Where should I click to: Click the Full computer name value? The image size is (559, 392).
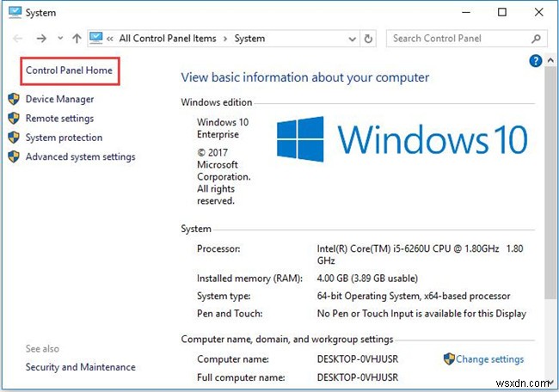[x=358, y=377]
